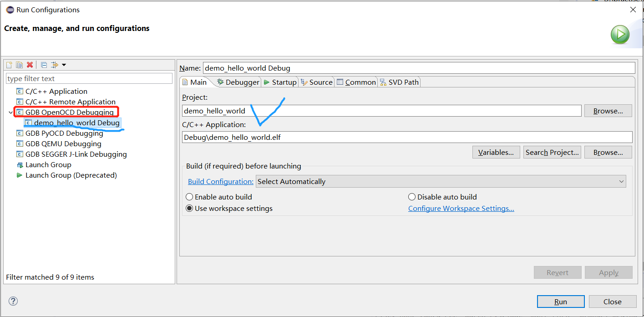
Task: Click the filter launch configurations icon
Action: point(55,65)
